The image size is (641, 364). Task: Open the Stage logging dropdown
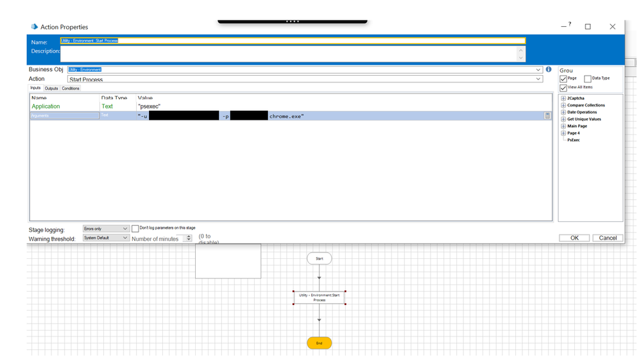pyautogui.click(x=106, y=229)
